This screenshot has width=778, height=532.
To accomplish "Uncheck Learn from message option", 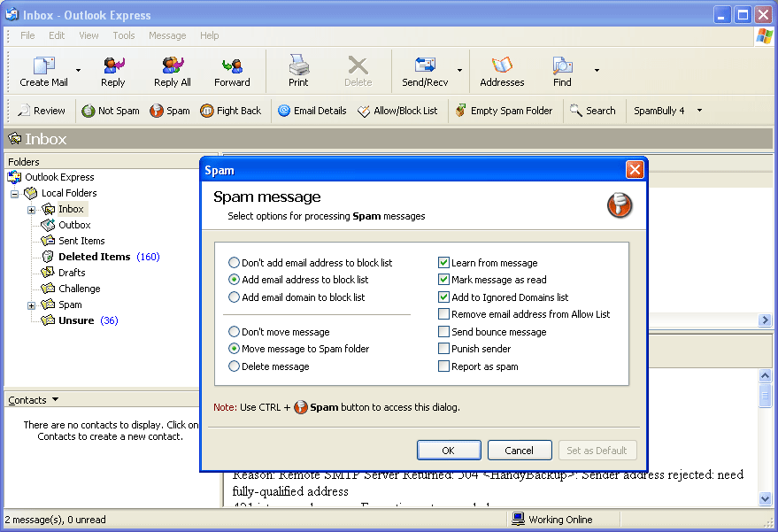I will [x=443, y=263].
